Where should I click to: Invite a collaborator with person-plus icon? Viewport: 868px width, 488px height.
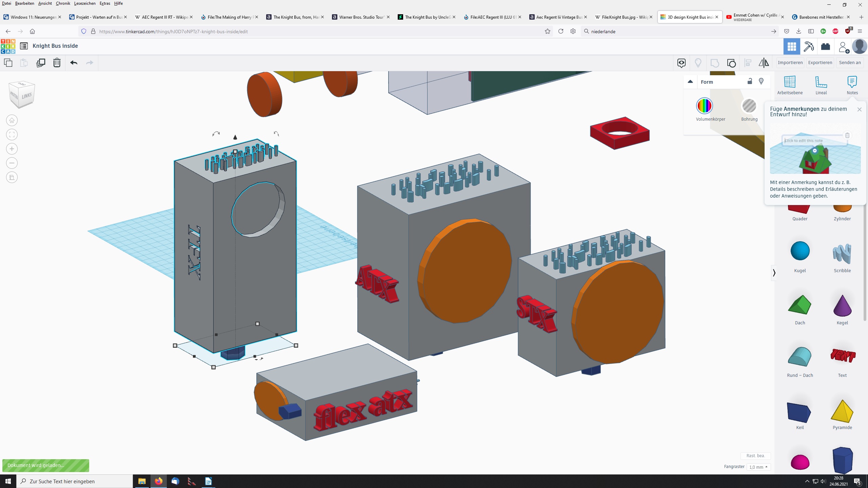(x=843, y=47)
